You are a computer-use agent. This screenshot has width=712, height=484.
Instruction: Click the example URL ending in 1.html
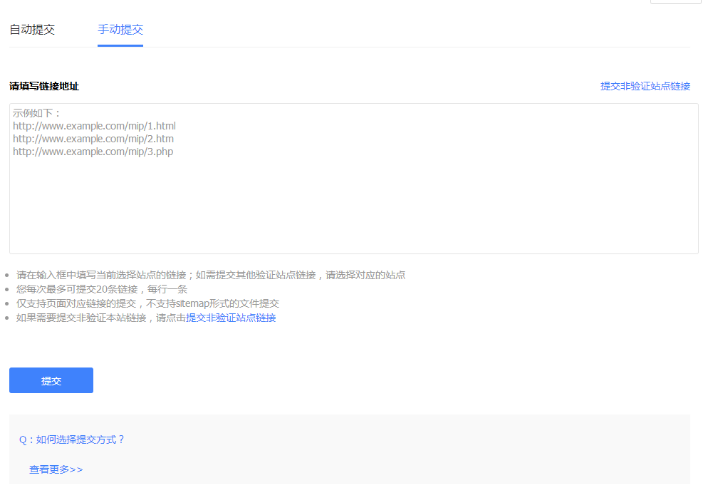[x=94, y=126]
